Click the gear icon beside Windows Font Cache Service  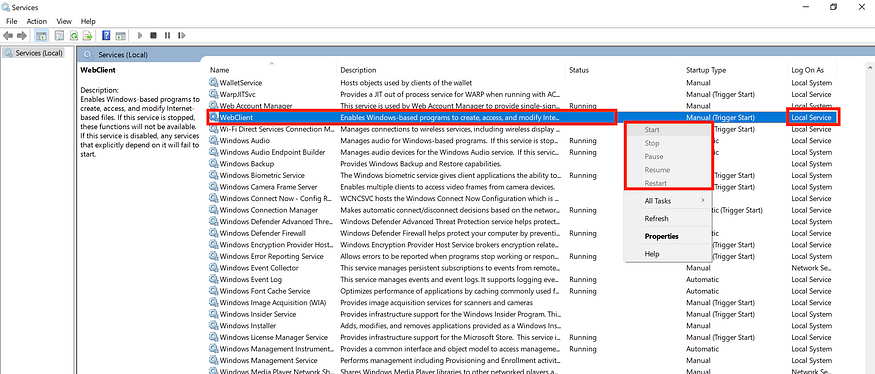click(x=214, y=291)
